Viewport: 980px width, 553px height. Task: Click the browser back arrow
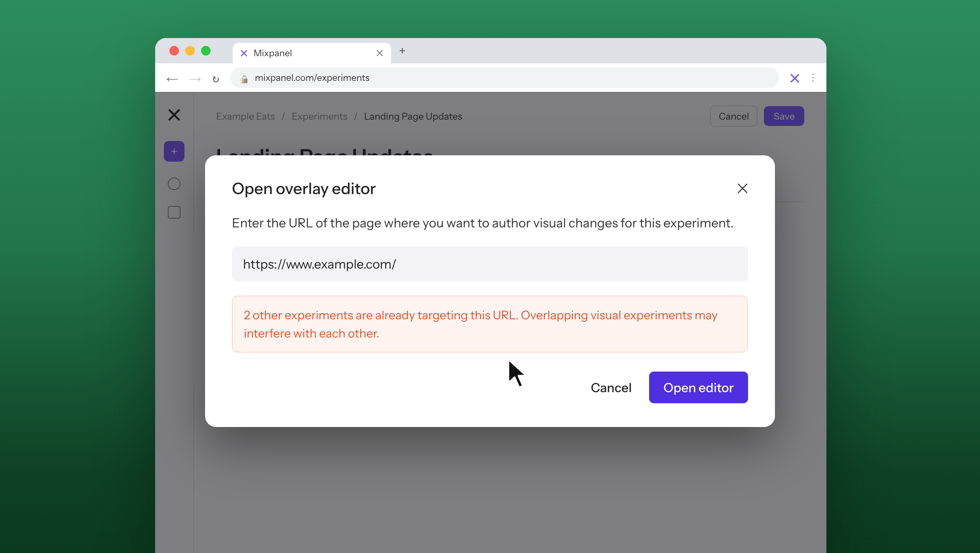point(172,79)
